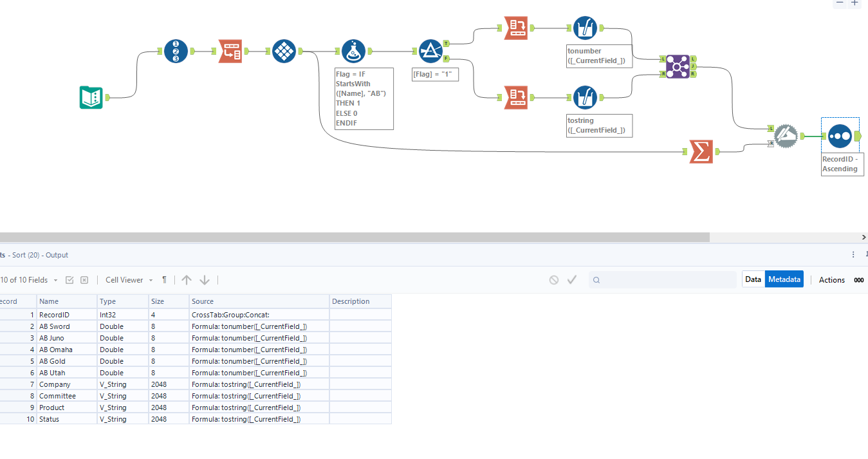Click the purple Join Multiple tool
This screenshot has height=459, width=868.
(677, 66)
